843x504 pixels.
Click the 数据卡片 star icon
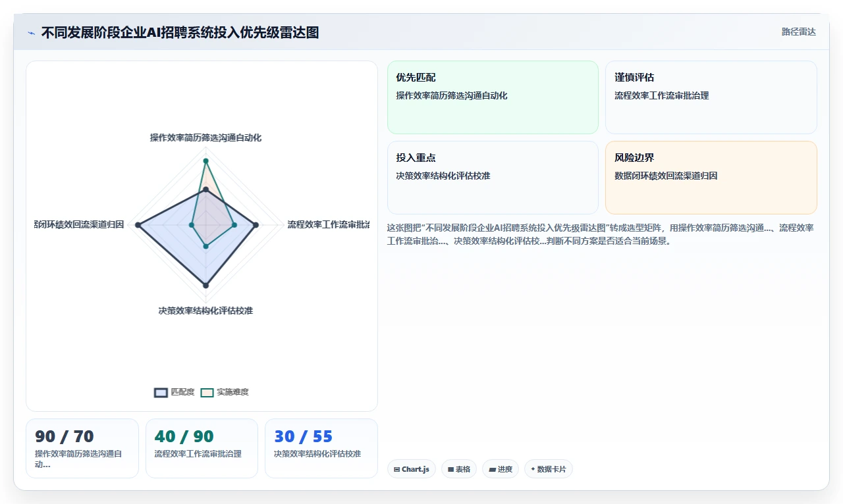click(533, 469)
